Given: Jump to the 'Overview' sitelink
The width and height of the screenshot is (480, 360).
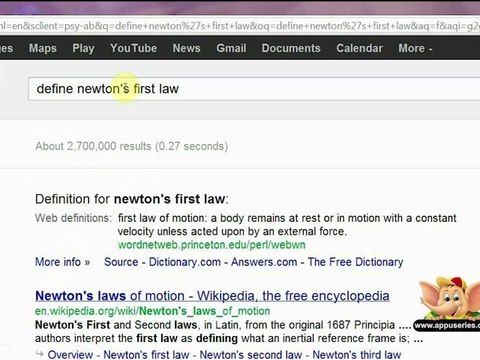Looking at the screenshot, I should pyautogui.click(x=70, y=355).
